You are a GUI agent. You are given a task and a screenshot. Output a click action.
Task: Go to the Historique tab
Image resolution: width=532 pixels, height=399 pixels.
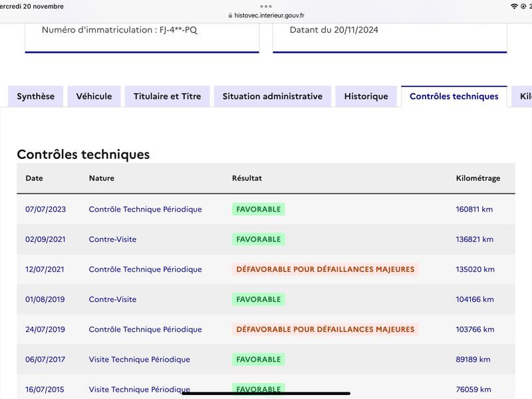(x=366, y=96)
